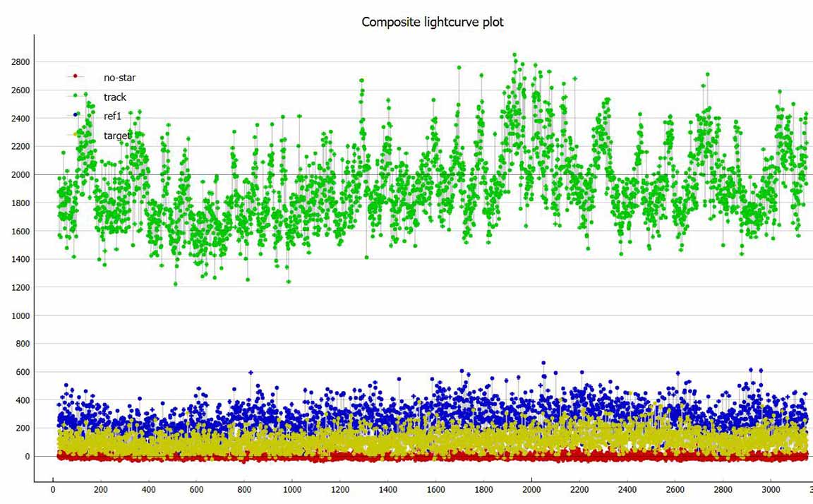Click the yellow target legend marker
Viewport: 813px width, 504px height.
(x=75, y=134)
